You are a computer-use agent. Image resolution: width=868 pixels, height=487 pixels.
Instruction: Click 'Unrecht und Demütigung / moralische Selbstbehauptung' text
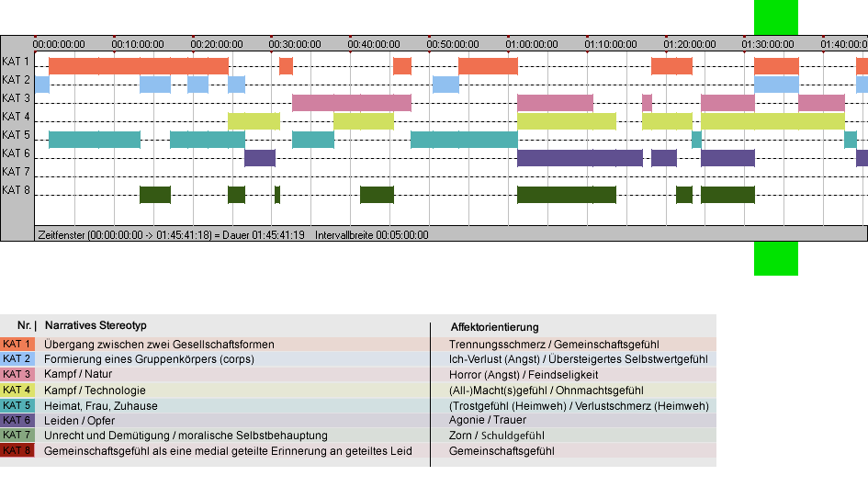[186, 436]
